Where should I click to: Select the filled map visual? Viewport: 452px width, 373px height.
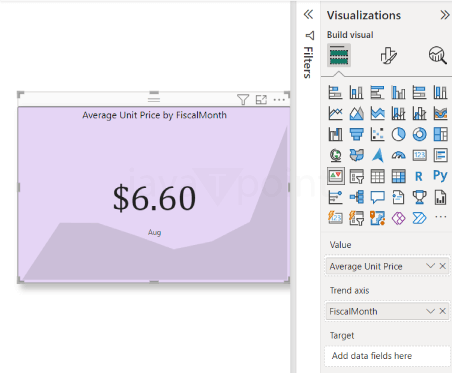click(x=356, y=155)
